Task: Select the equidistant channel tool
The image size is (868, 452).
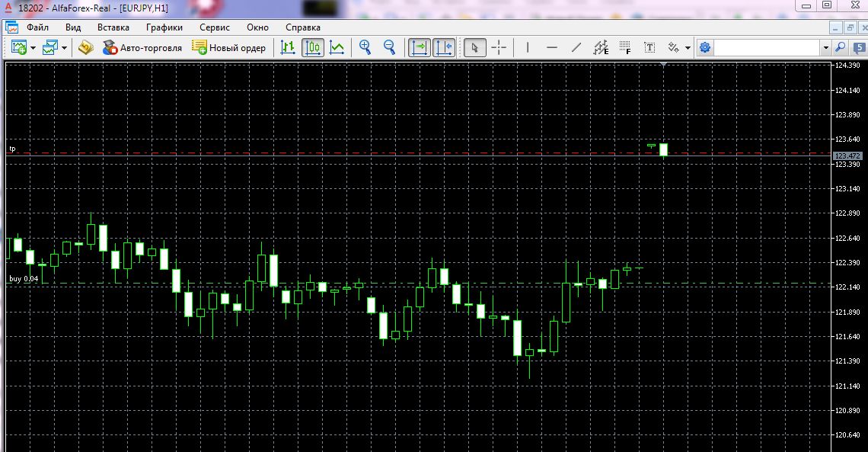Action: coord(601,47)
